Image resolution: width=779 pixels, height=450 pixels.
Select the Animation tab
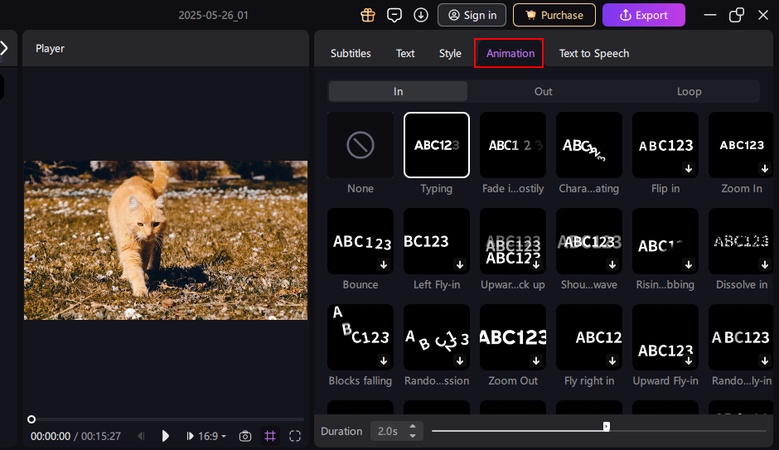click(x=510, y=53)
